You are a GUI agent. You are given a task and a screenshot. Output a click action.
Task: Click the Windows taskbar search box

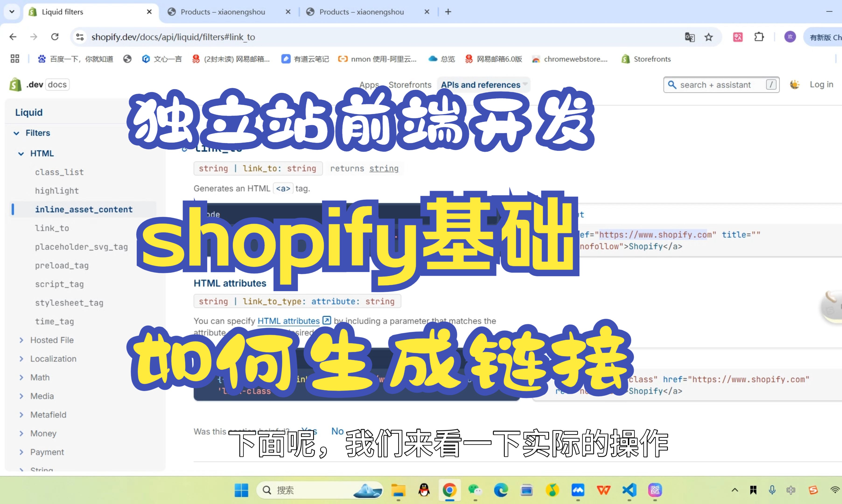point(319,490)
